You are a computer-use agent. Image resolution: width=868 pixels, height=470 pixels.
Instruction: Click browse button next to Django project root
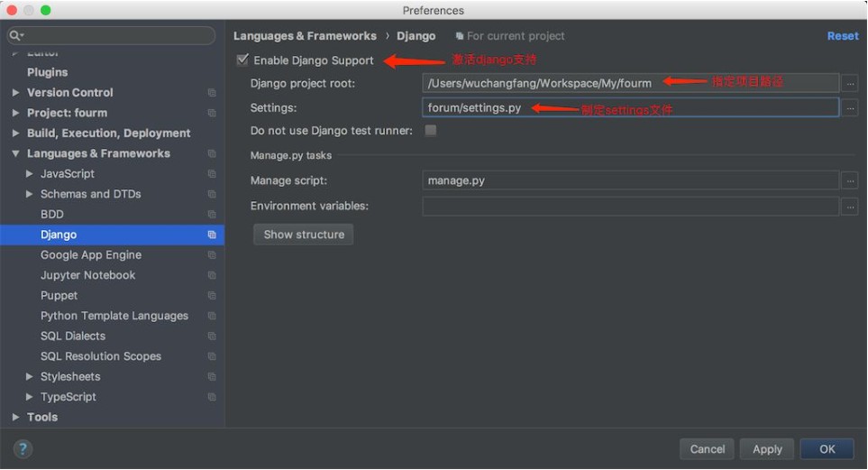[849, 83]
